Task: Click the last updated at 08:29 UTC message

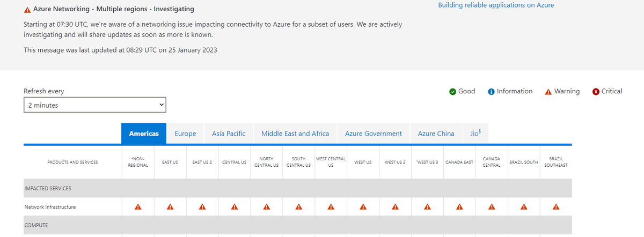Action: pyautogui.click(x=121, y=50)
